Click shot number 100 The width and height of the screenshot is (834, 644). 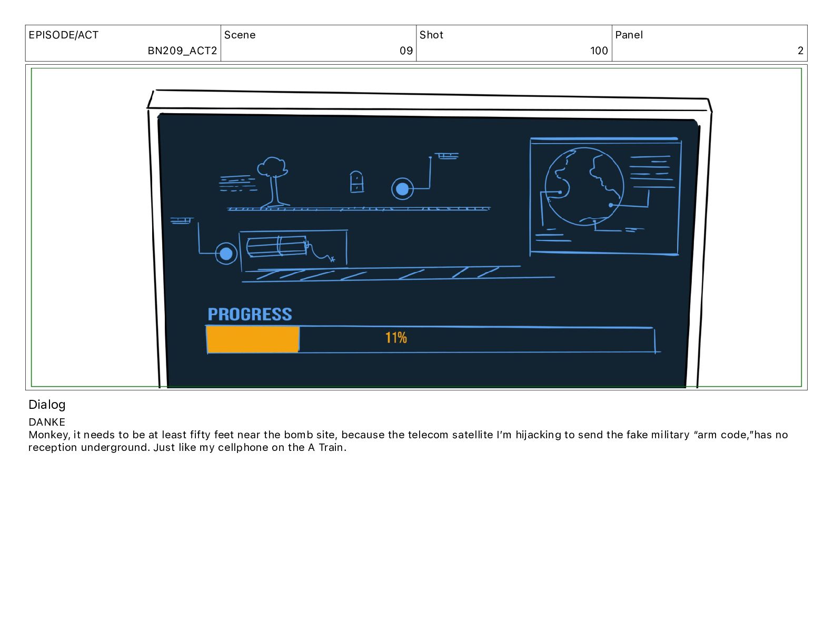tap(599, 51)
